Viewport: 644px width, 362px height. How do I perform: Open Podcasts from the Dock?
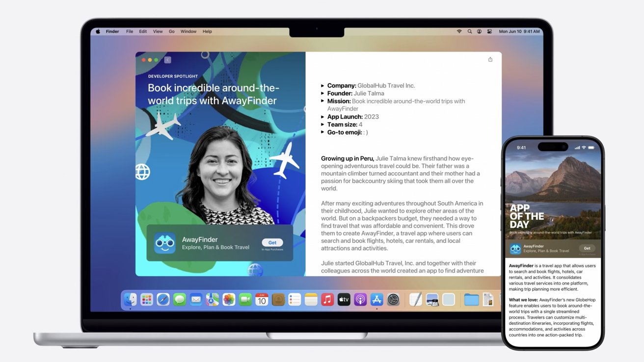click(x=360, y=300)
